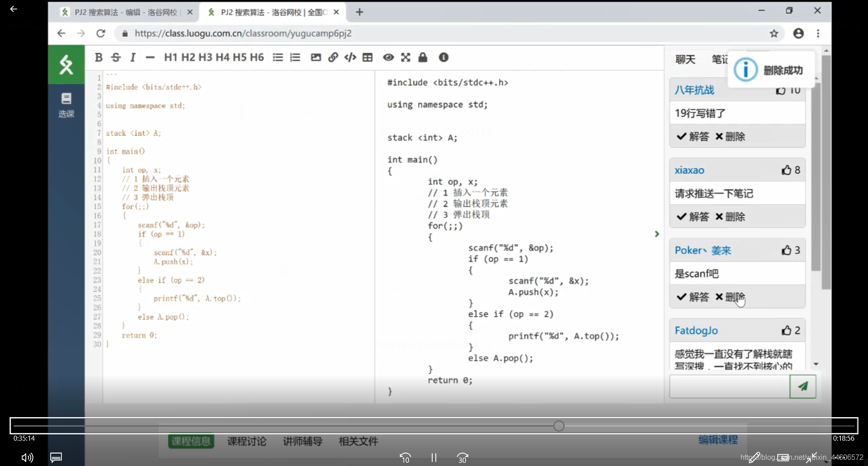Set heading level H2
Viewport: 868px width, 466px height.
pos(188,57)
